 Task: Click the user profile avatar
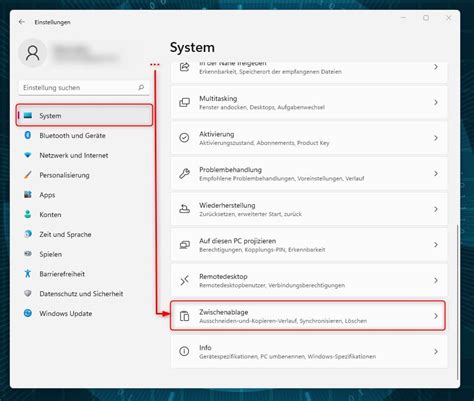[x=32, y=53]
